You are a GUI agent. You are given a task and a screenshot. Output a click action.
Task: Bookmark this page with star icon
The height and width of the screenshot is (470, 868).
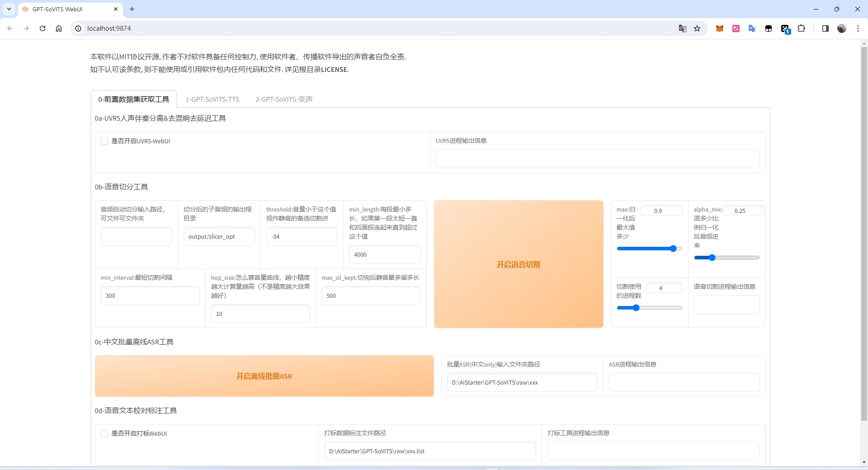pyautogui.click(x=697, y=28)
